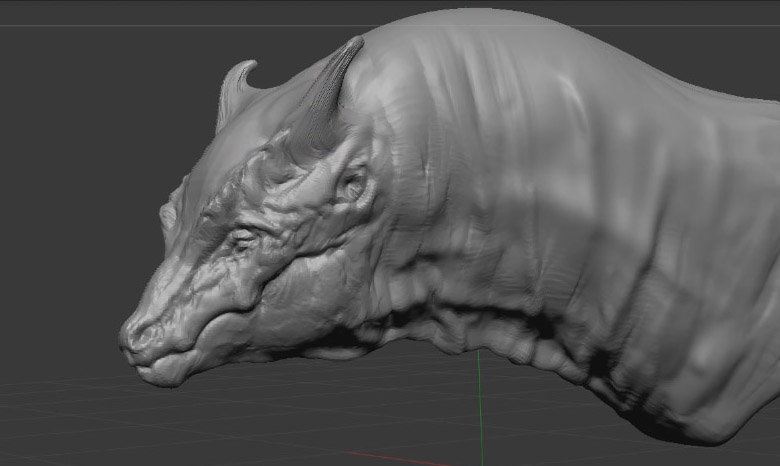This screenshot has width=780, height=466.
Task: Click empty viewport background in the top-left
Action: pyautogui.click(x=80, y=80)
